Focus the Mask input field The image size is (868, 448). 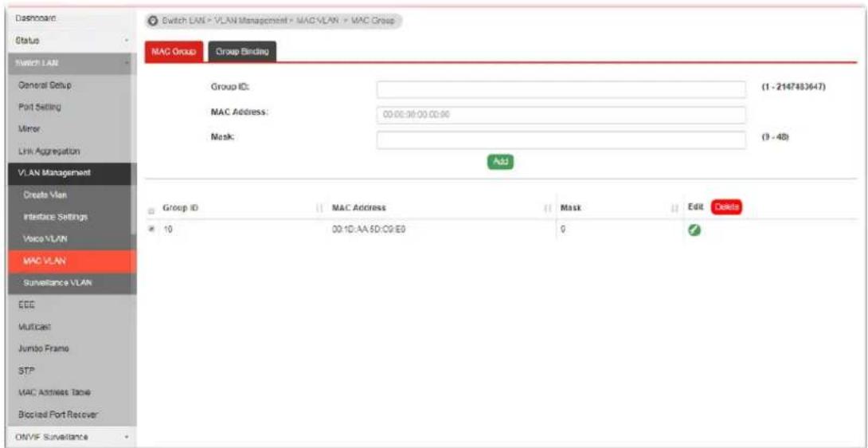561,140
